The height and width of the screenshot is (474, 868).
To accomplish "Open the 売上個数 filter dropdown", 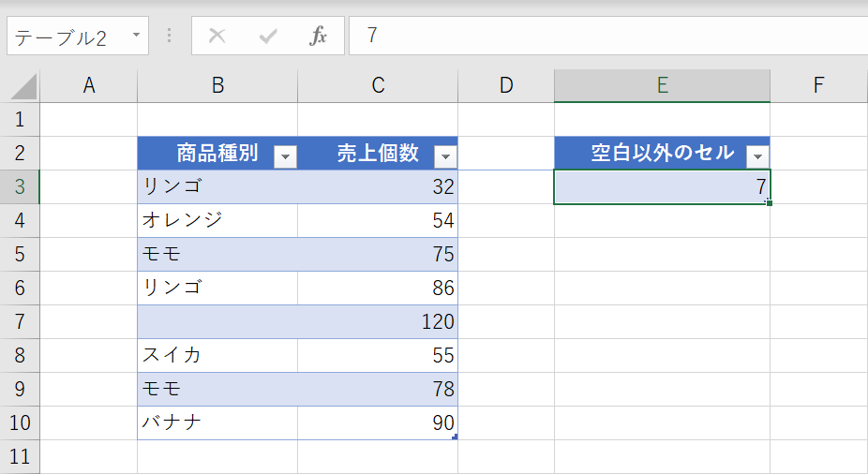I will [x=445, y=157].
